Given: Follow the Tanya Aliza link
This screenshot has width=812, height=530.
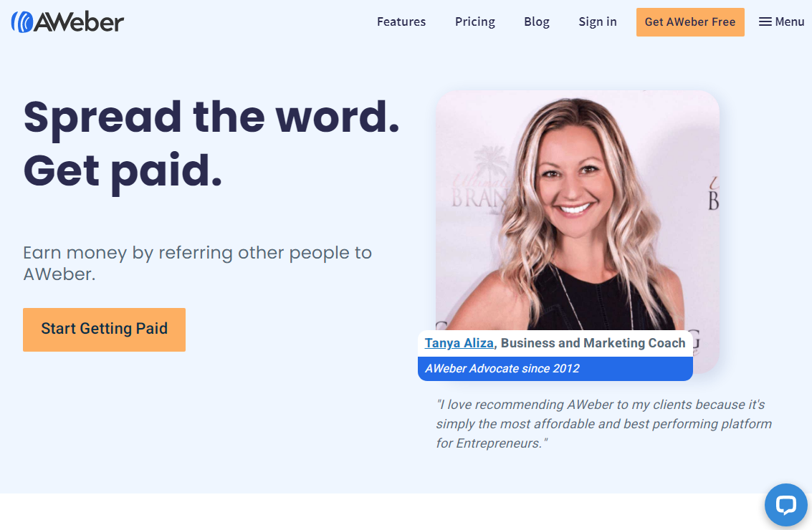Looking at the screenshot, I should point(459,343).
